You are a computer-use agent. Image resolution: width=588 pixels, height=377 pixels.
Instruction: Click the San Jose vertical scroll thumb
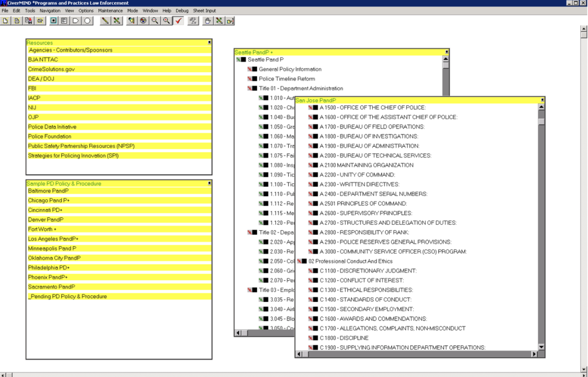tap(541, 122)
